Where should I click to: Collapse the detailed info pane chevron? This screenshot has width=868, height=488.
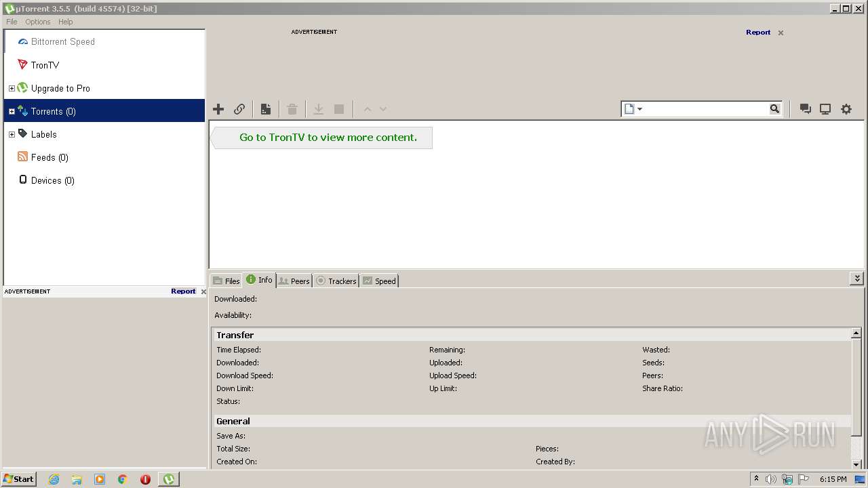(x=857, y=279)
